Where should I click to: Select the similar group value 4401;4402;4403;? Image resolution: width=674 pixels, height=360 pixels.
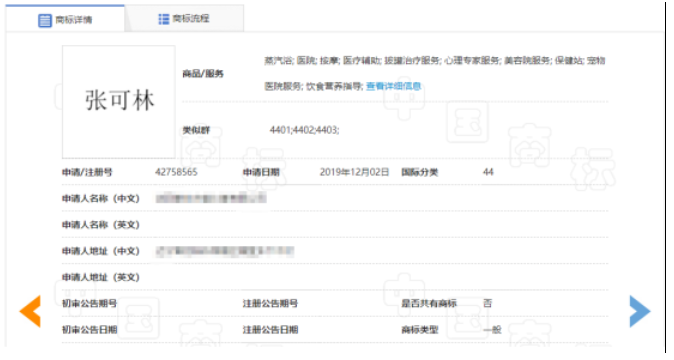pos(304,130)
